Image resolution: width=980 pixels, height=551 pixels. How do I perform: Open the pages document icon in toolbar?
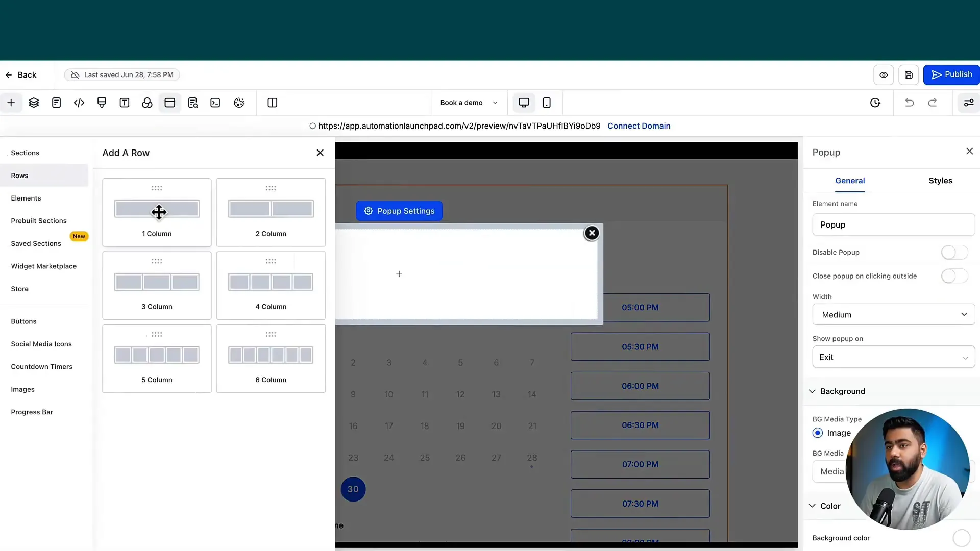(56, 103)
